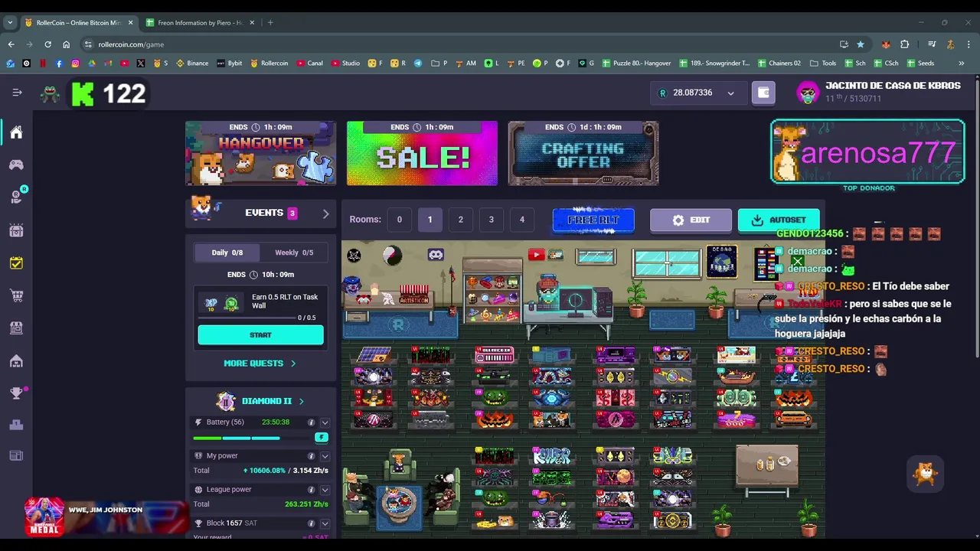This screenshot has width=980, height=551.
Task: Click the Discord icon on room wall
Action: click(x=436, y=255)
